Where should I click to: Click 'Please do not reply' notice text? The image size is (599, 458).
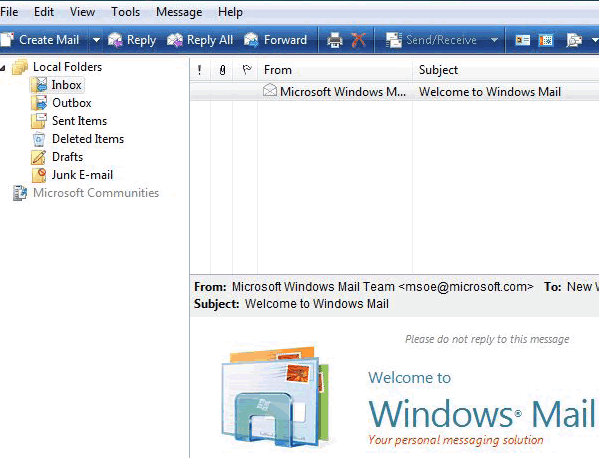487,339
